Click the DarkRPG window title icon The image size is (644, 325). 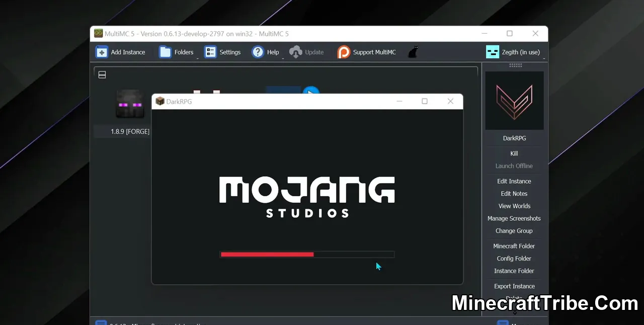pos(160,101)
